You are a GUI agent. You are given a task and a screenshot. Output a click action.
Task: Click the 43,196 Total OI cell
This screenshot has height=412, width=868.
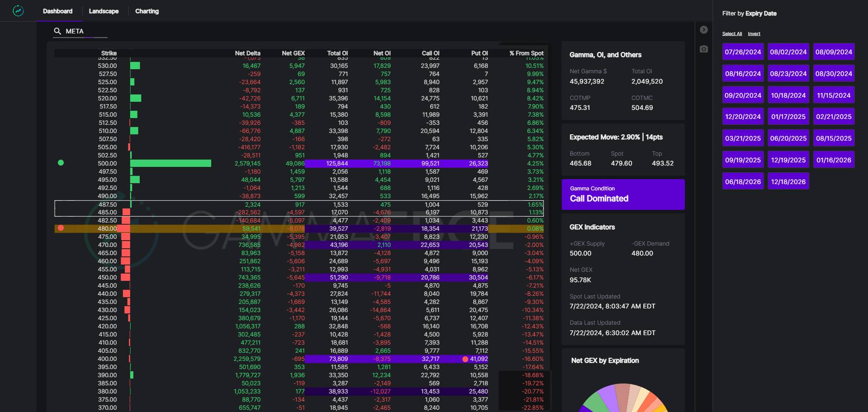339,245
